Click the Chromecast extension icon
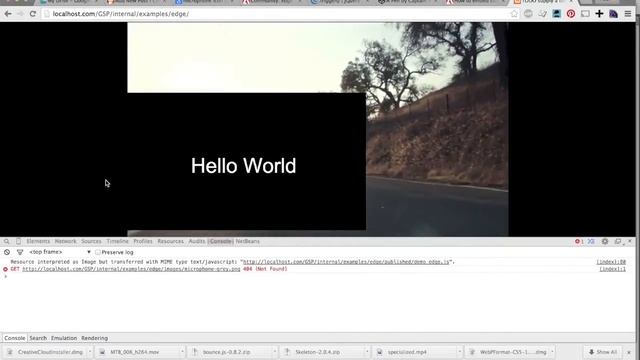The image size is (640, 360). [585, 14]
